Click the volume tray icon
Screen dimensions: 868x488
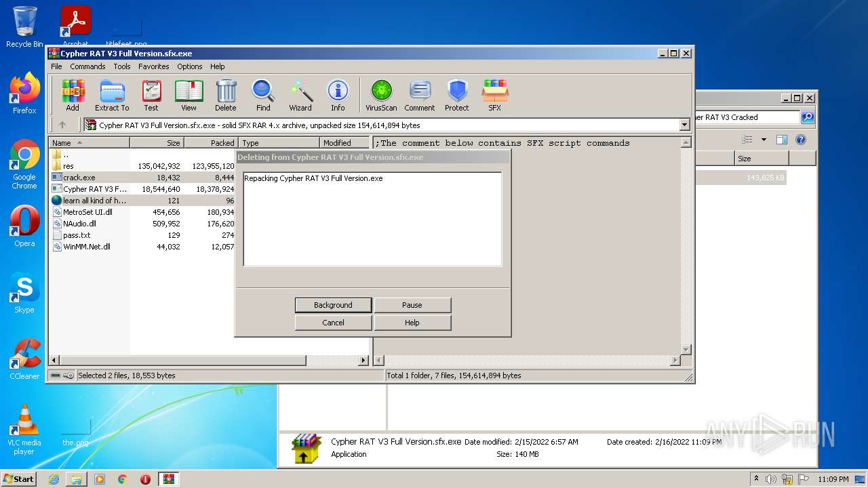point(771,479)
